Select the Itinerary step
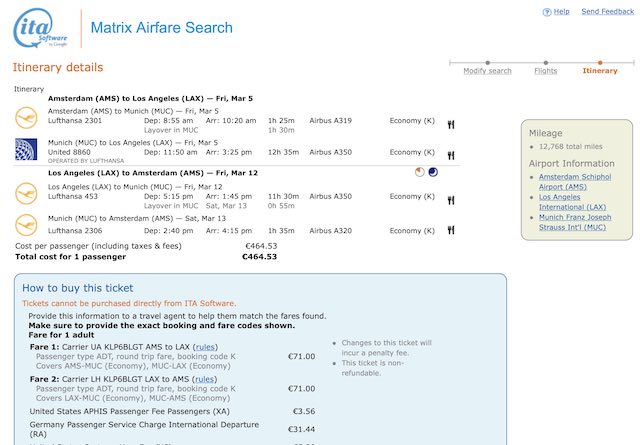640x445 pixels. pos(600,71)
